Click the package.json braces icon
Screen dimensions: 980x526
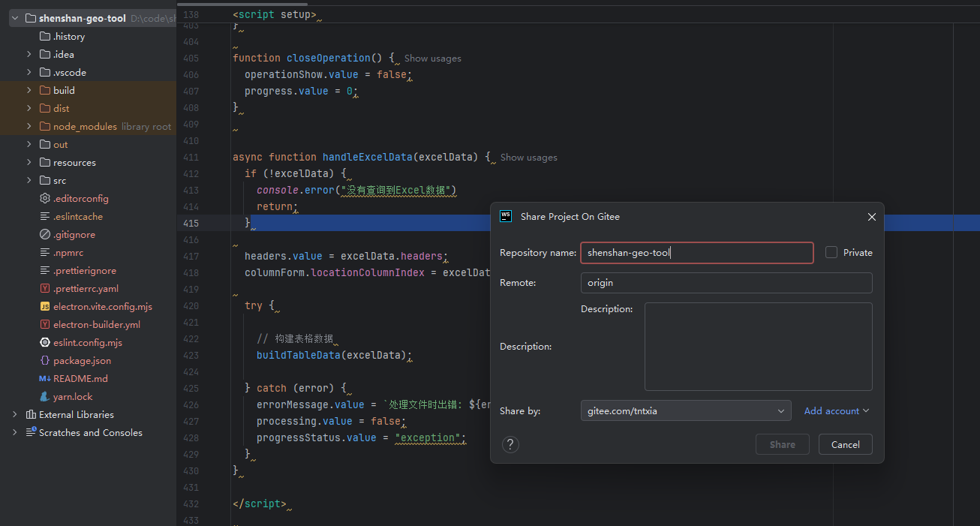[45, 361]
